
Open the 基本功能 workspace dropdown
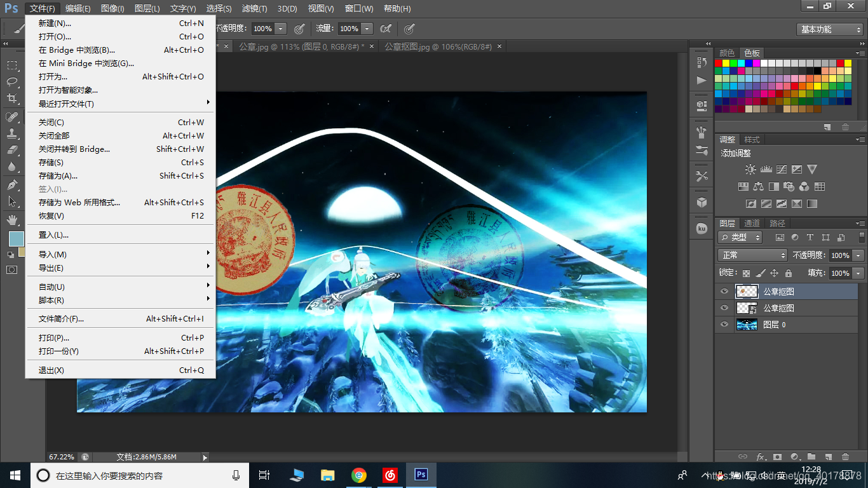[830, 29]
